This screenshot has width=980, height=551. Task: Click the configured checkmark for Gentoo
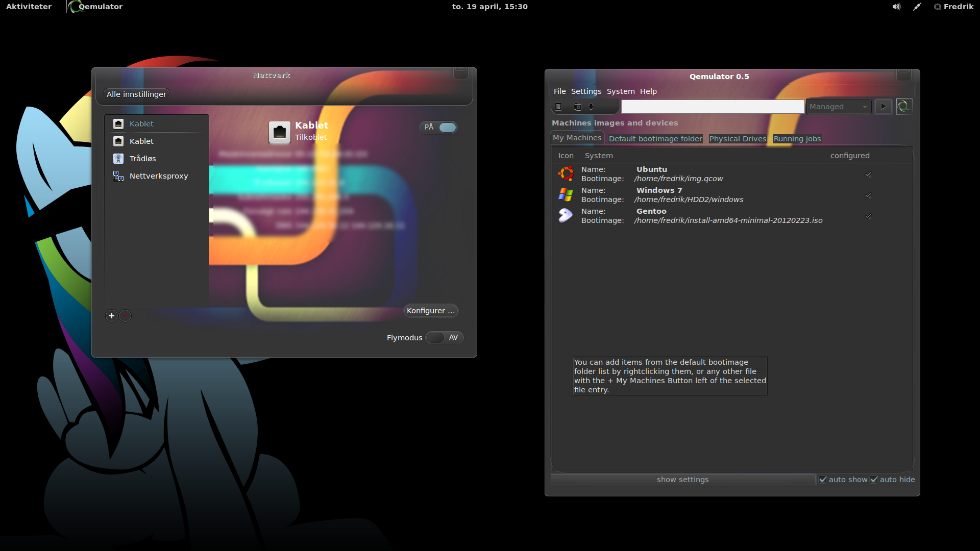868,216
